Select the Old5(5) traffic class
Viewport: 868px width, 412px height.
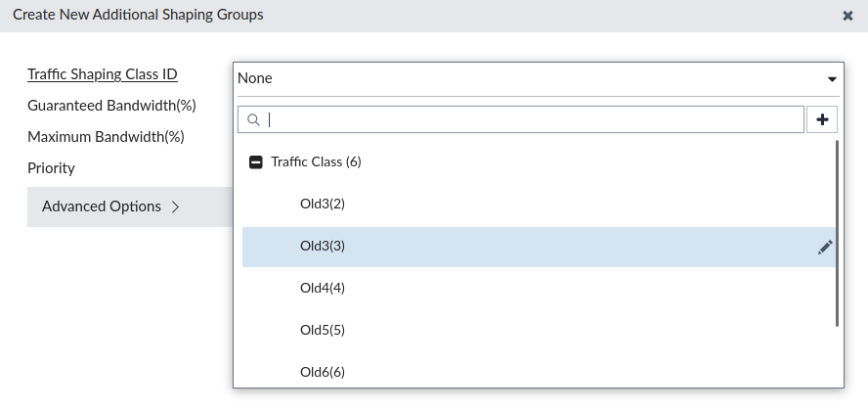pyautogui.click(x=323, y=330)
